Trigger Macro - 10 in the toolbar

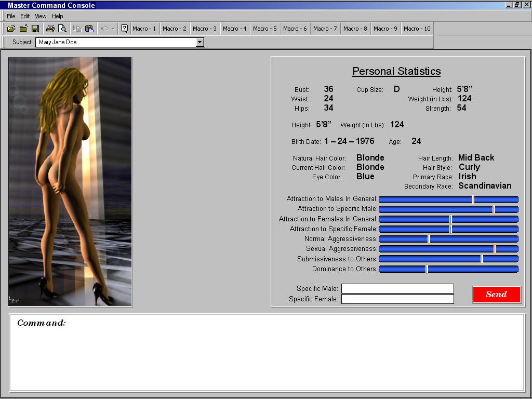[417, 29]
